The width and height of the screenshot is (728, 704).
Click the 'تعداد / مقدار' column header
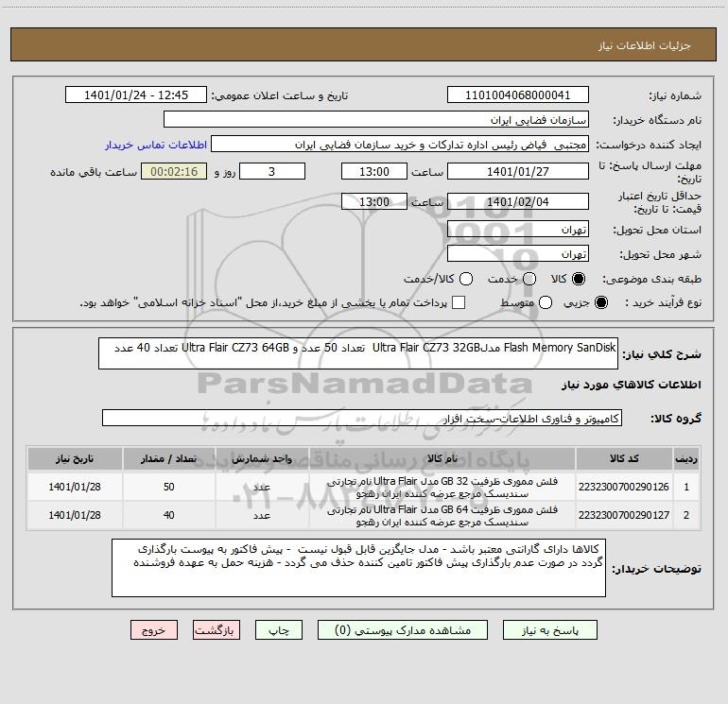(x=169, y=458)
